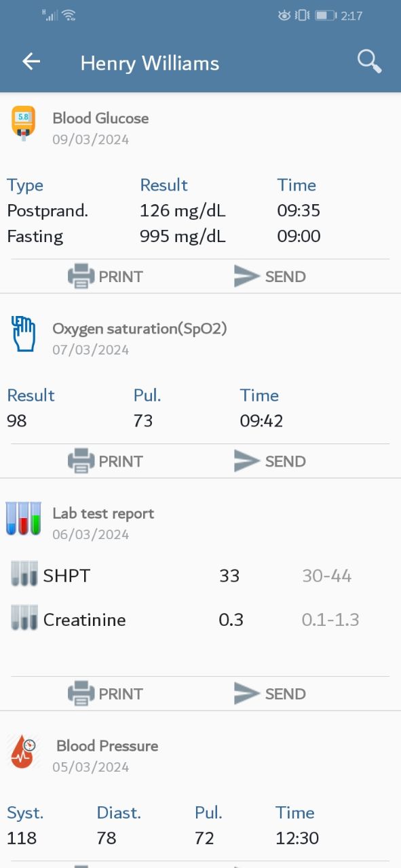Print the Lab test report

pyautogui.click(x=105, y=694)
